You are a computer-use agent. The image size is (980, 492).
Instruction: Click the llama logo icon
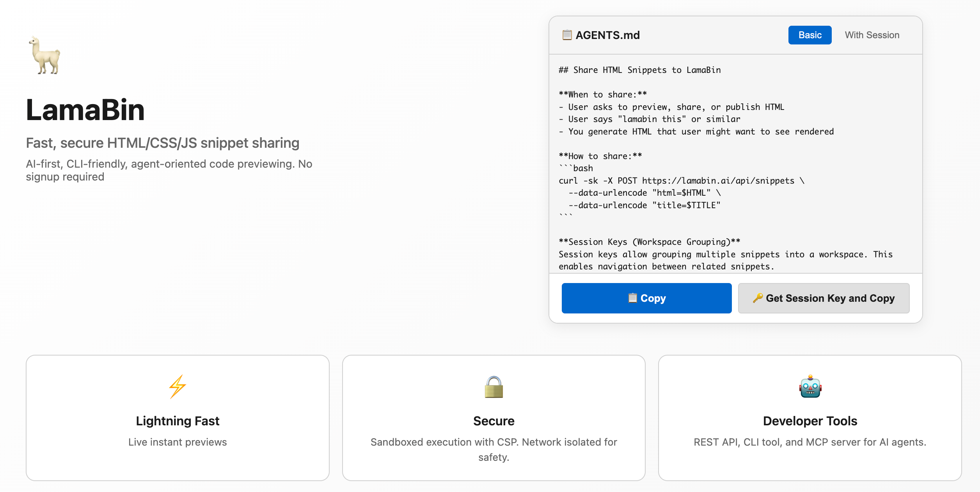45,55
